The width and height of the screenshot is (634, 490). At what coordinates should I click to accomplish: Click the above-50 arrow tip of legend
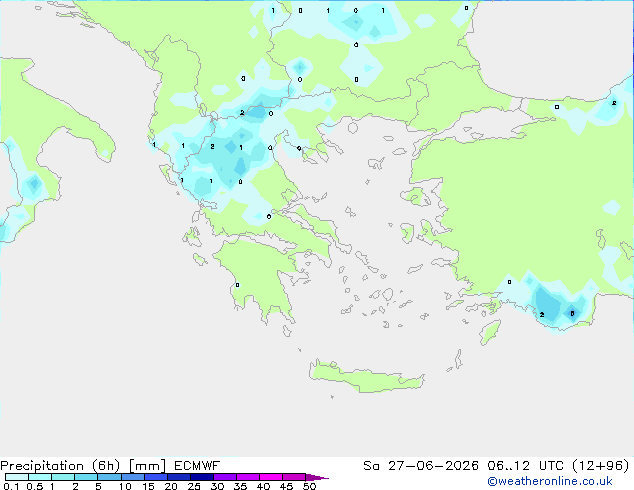(x=317, y=477)
